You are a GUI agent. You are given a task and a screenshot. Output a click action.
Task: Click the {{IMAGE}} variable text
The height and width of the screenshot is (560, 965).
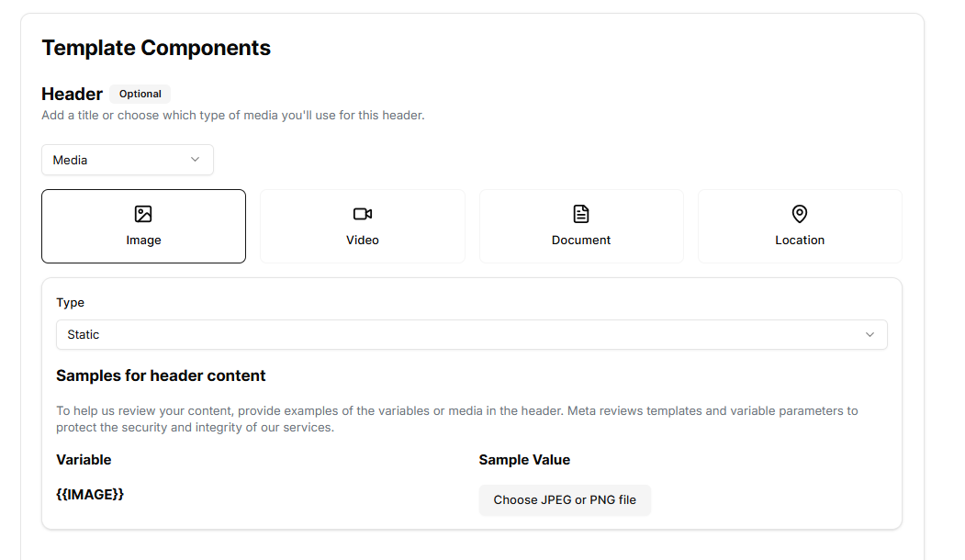pos(90,494)
